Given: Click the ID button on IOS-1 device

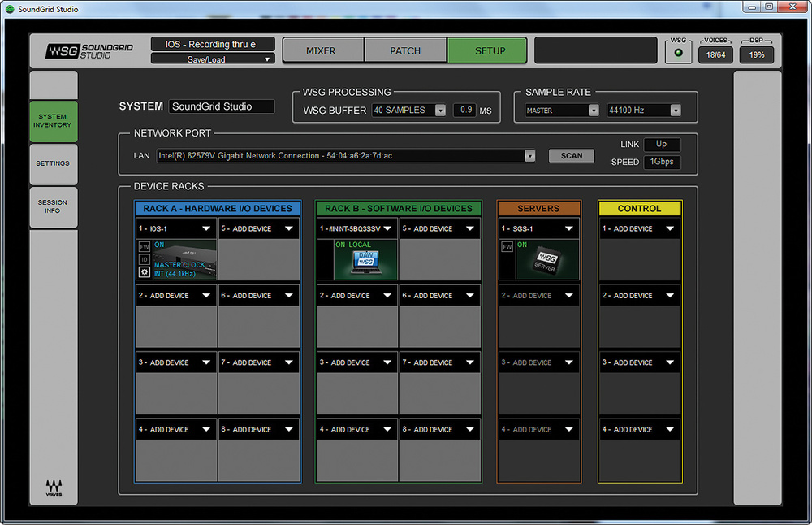Looking at the screenshot, I should point(145,259).
